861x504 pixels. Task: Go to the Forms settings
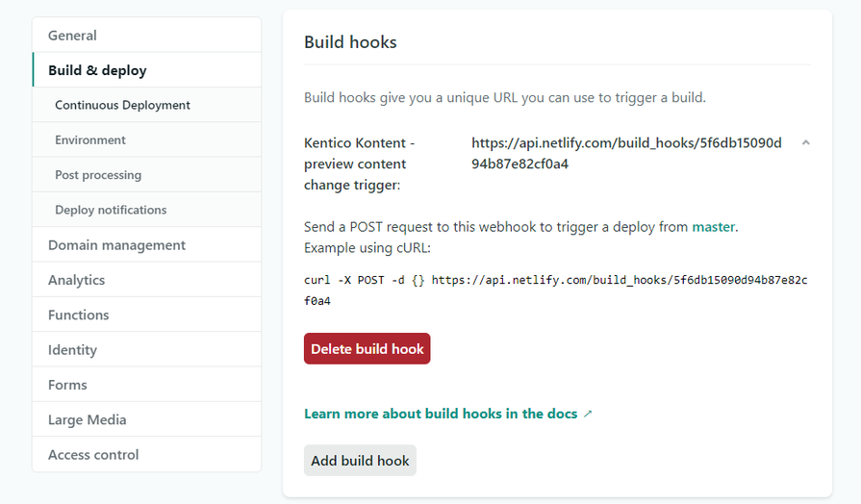click(x=67, y=385)
